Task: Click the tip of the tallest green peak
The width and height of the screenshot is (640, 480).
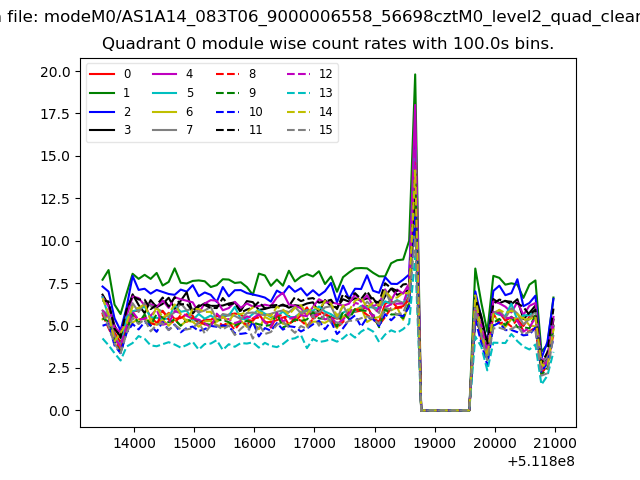Action: [x=415, y=74]
